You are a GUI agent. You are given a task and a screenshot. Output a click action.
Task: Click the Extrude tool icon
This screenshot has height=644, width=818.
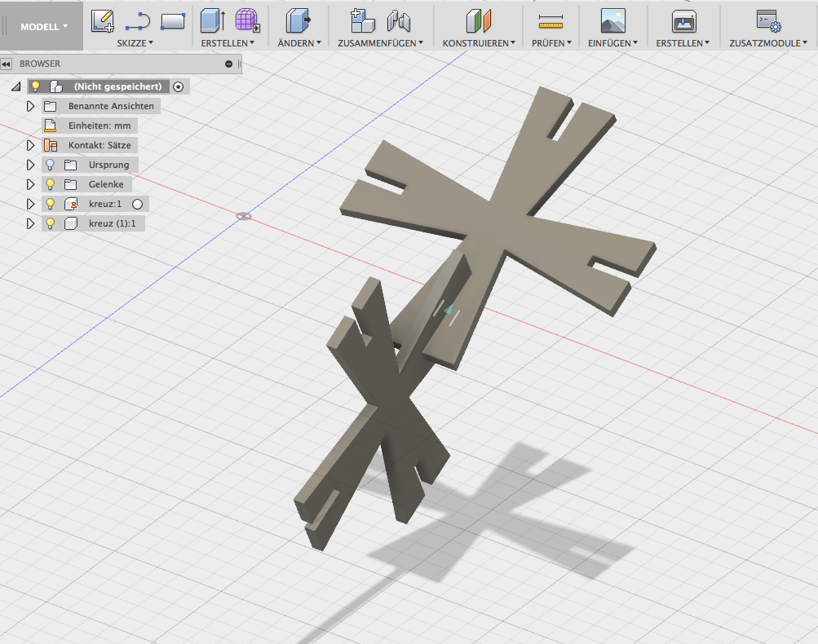pos(213,21)
